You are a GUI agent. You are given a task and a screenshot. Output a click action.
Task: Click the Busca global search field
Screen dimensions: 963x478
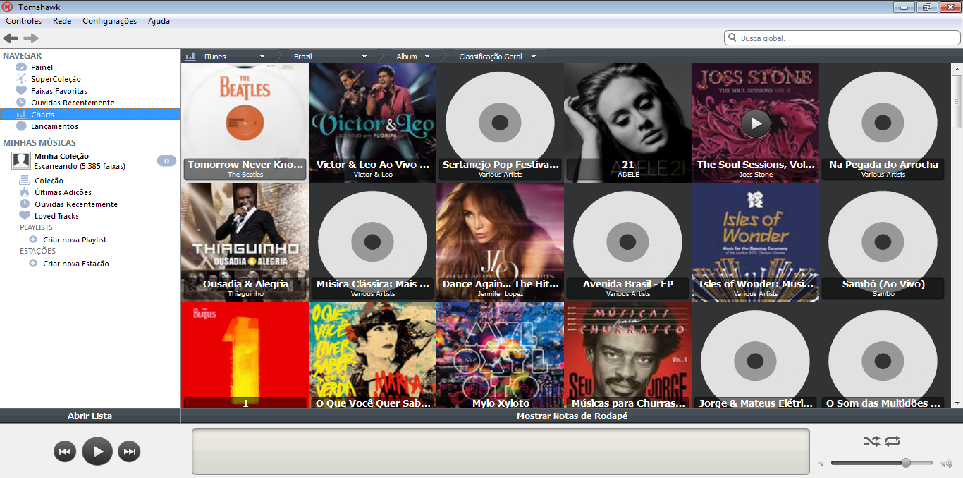841,37
